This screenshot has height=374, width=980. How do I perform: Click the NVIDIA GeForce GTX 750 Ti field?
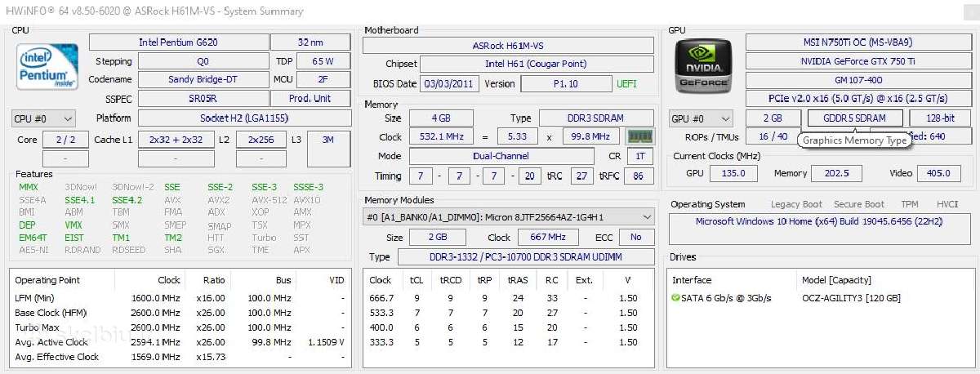point(859,60)
